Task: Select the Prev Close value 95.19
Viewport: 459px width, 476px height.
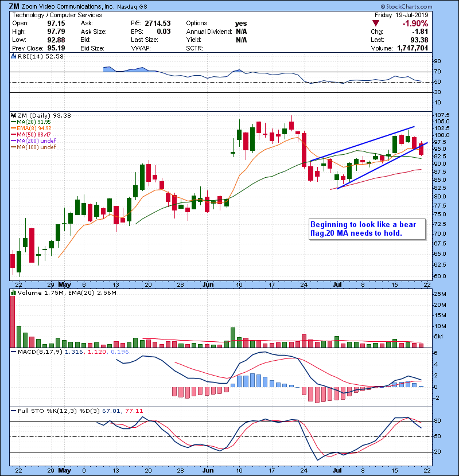Action: (x=56, y=48)
